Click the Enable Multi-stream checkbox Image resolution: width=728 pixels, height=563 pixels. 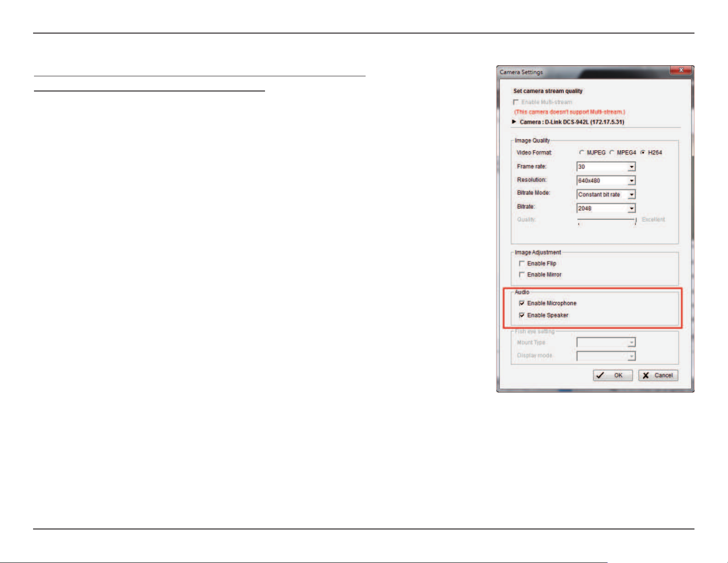(516, 102)
